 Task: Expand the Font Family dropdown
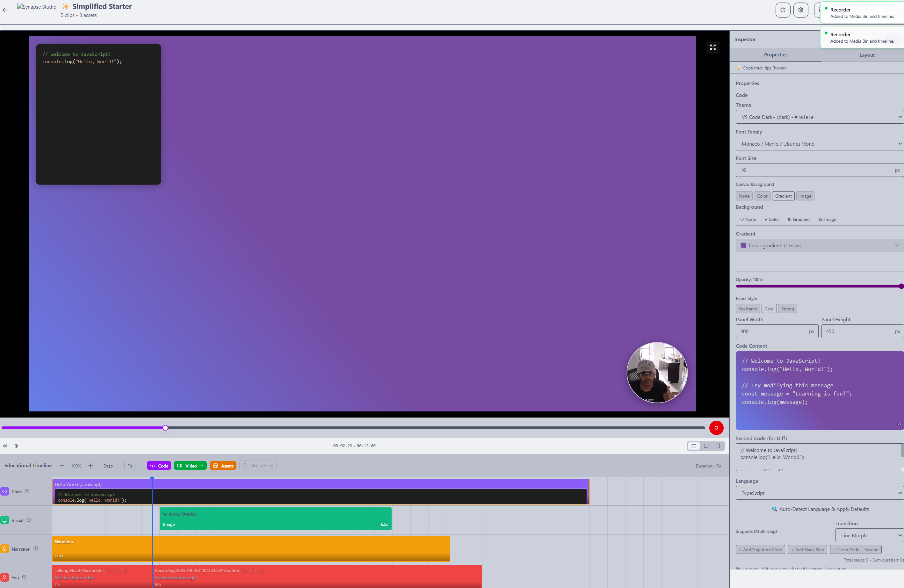click(819, 144)
